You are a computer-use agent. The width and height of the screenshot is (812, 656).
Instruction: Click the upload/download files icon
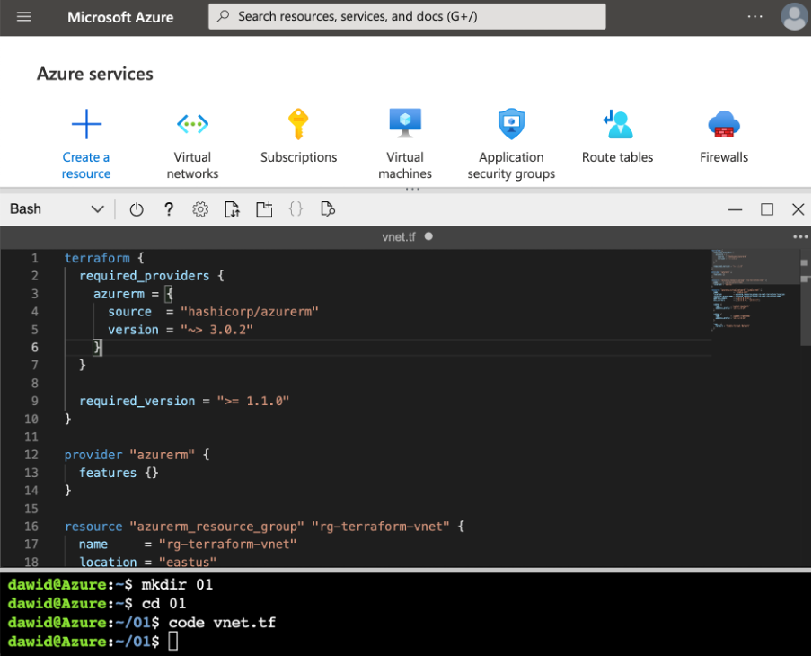[232, 209]
